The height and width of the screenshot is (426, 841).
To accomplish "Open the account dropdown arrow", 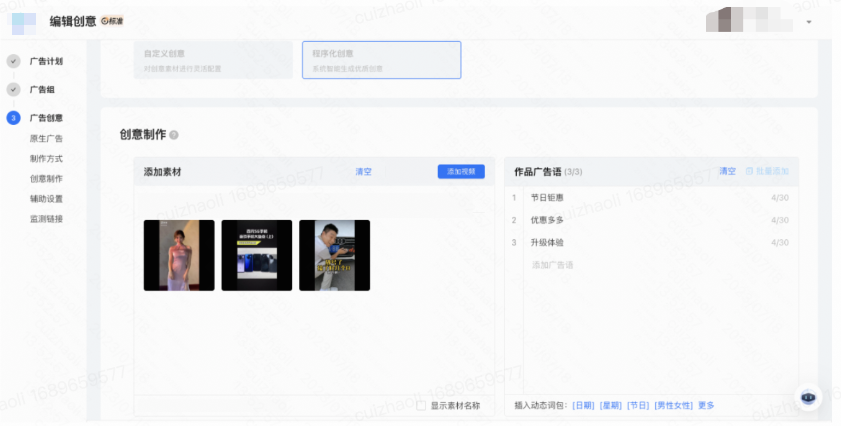I will tap(809, 22).
